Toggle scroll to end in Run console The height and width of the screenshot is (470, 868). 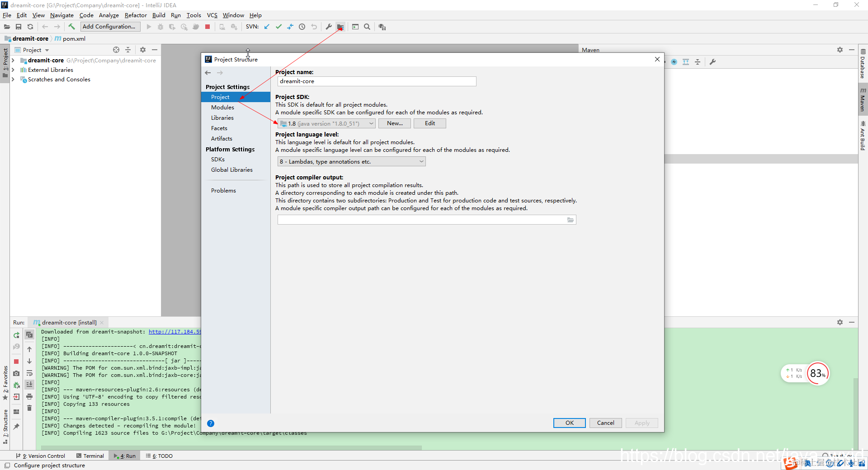coord(29,385)
